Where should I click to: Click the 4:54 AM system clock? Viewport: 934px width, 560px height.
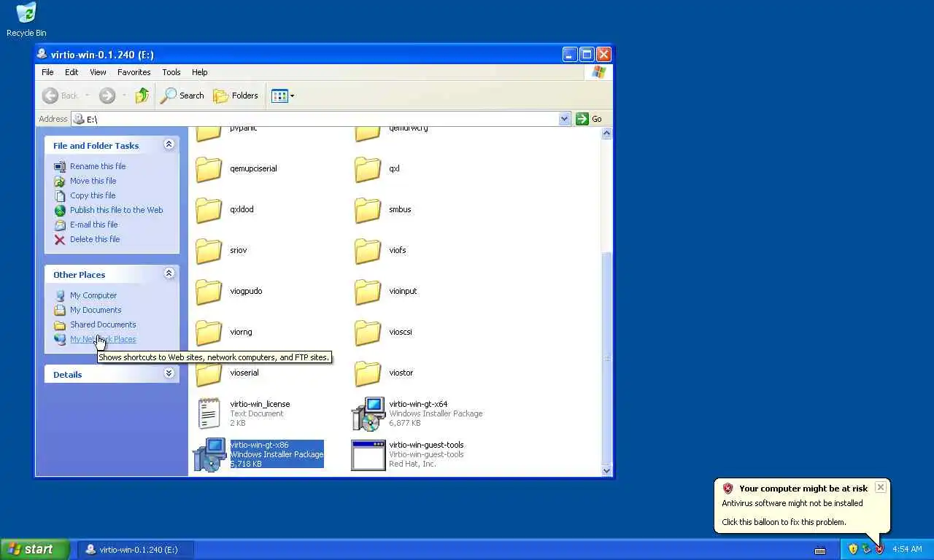[x=907, y=549]
